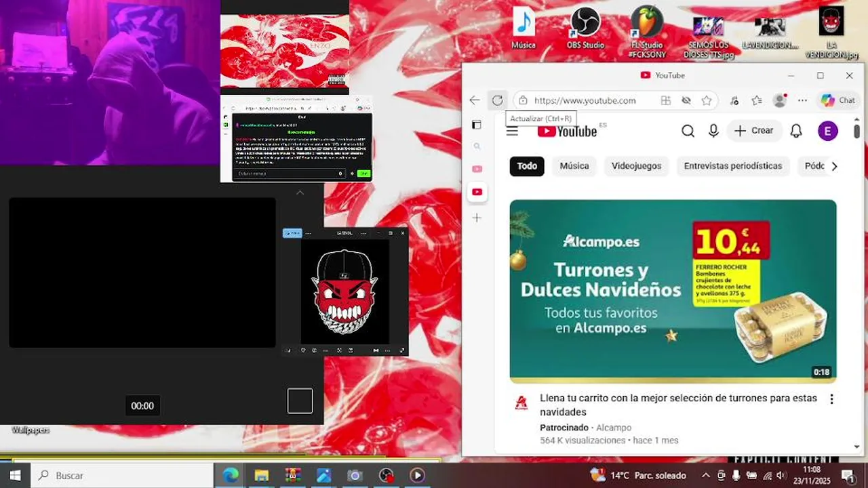868x488 pixels.
Task: Toggle the Edge tab actions sidebar icon
Action: coord(477,125)
